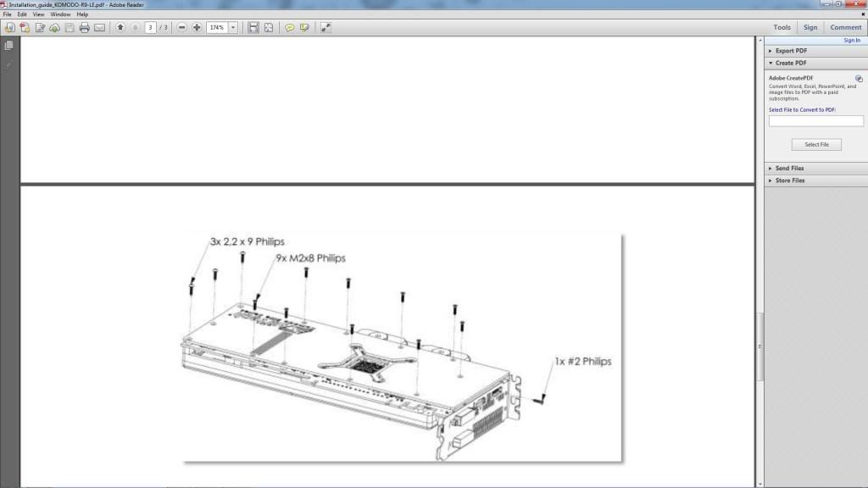Go to previous page with up arrow

[120, 28]
